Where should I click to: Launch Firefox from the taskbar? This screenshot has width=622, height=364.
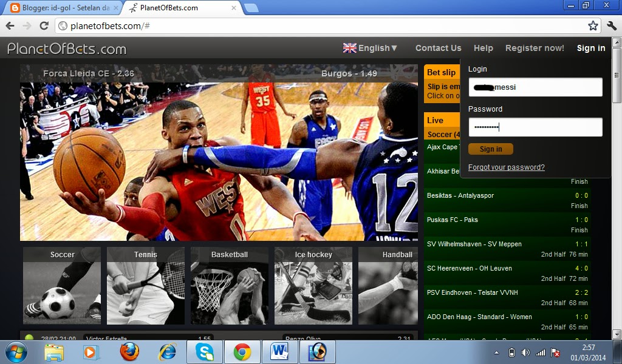[129, 351]
